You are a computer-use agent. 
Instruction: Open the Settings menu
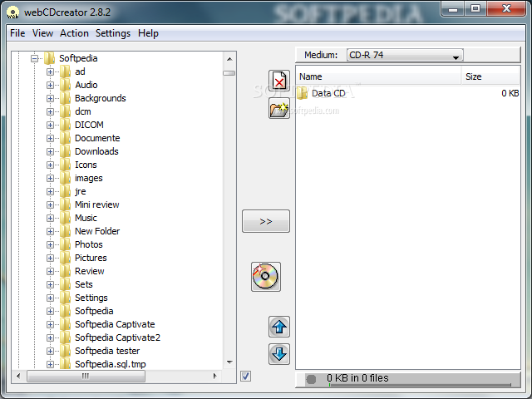coord(113,33)
